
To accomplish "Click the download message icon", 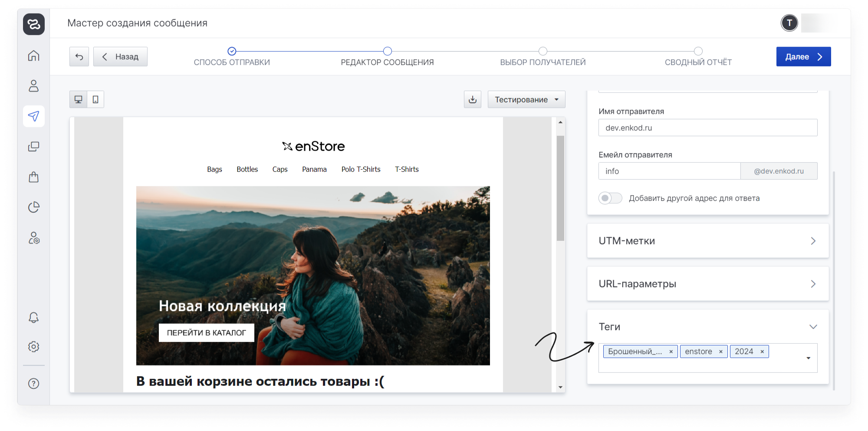I will tap(473, 99).
